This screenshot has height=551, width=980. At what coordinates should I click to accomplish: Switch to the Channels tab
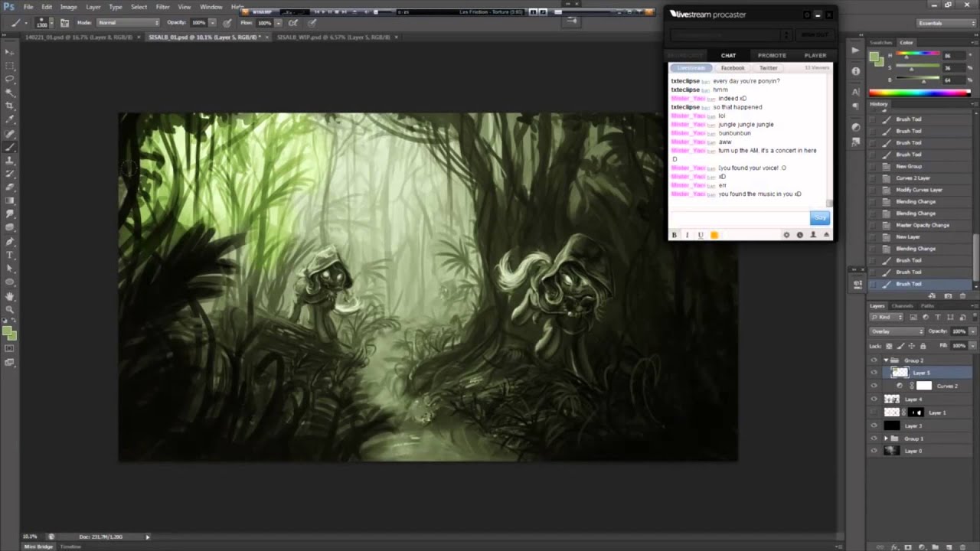click(x=903, y=306)
